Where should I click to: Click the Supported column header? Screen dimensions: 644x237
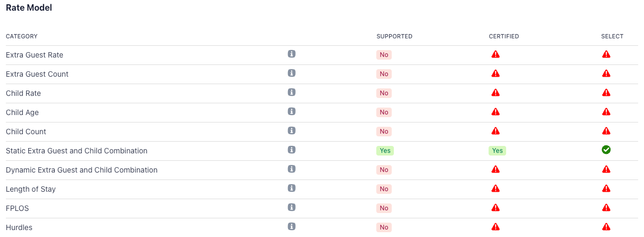pos(394,36)
